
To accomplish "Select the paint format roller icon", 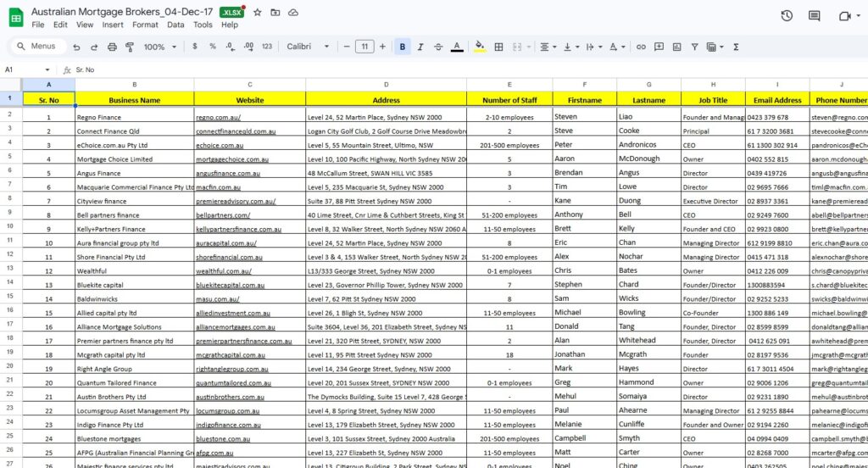I will pyautogui.click(x=130, y=47).
